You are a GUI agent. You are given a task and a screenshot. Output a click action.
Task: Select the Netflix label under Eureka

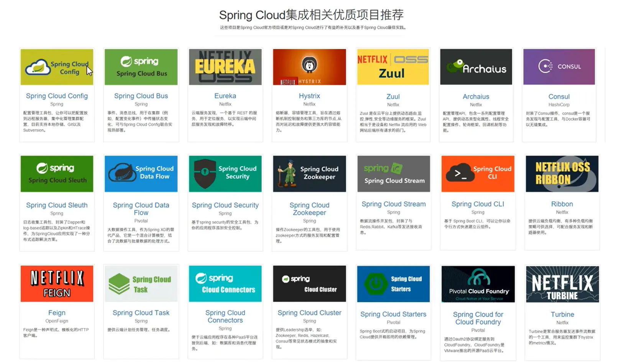coord(225,104)
